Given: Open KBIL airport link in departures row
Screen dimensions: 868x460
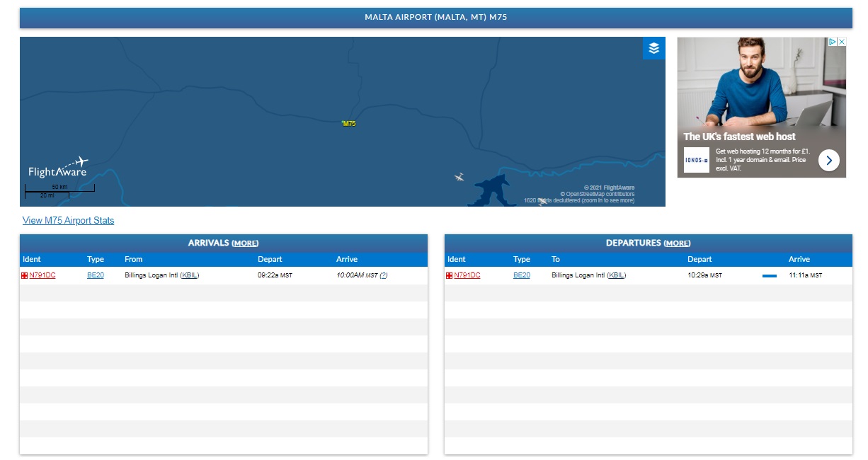Looking at the screenshot, I should coord(617,275).
